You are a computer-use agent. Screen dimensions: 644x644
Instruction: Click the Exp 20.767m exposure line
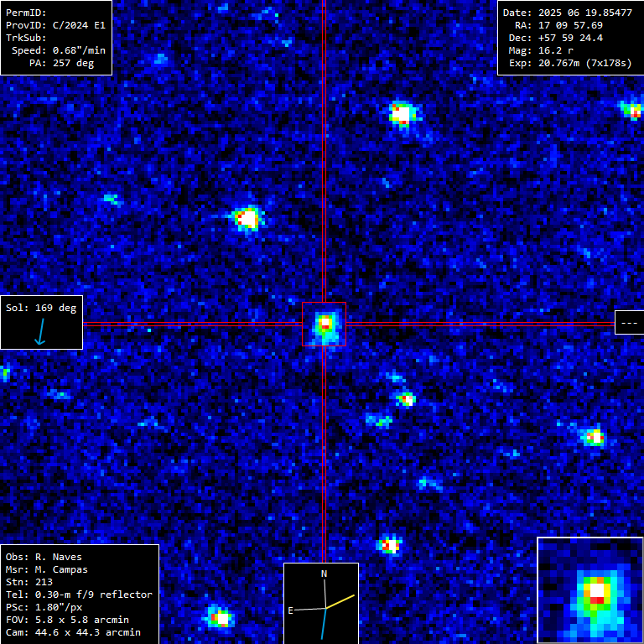(567, 63)
